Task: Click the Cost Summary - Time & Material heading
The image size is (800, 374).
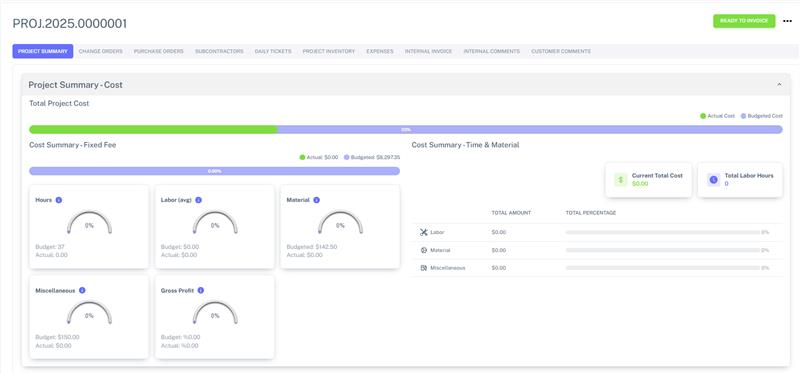Action: 465,145
